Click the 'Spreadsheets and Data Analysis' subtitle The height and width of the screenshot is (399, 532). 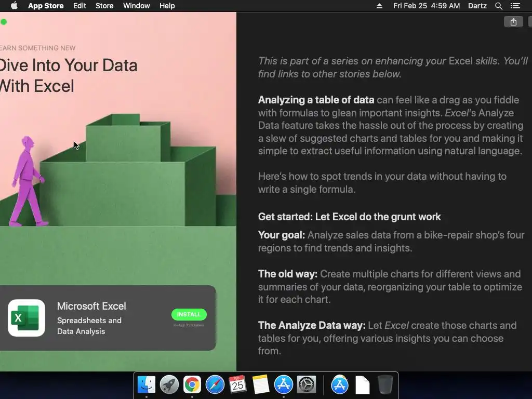click(89, 326)
